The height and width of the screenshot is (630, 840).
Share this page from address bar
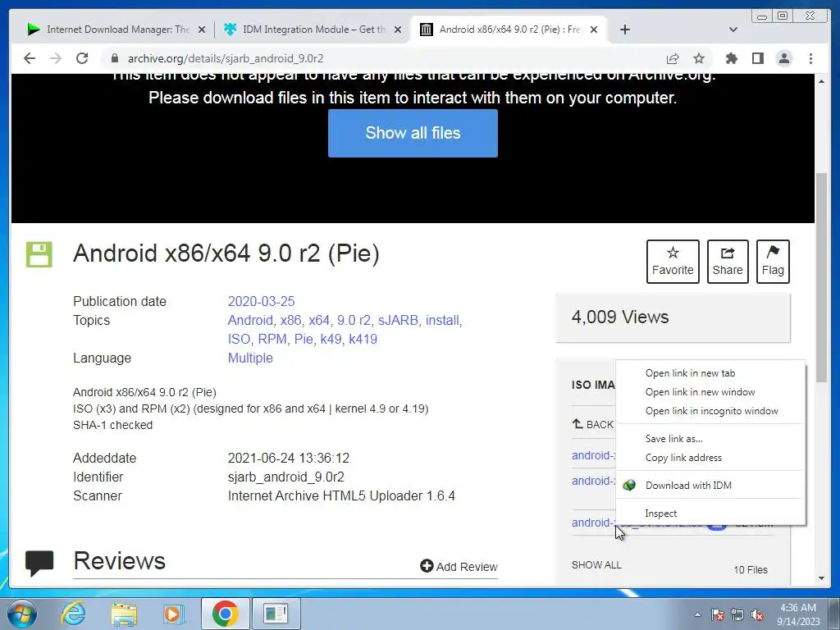click(673, 58)
